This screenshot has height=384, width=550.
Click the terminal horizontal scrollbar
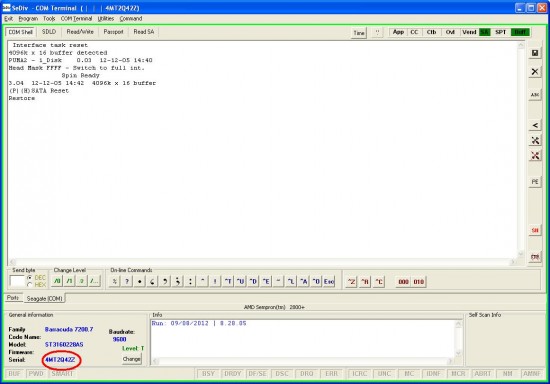(x=263, y=262)
